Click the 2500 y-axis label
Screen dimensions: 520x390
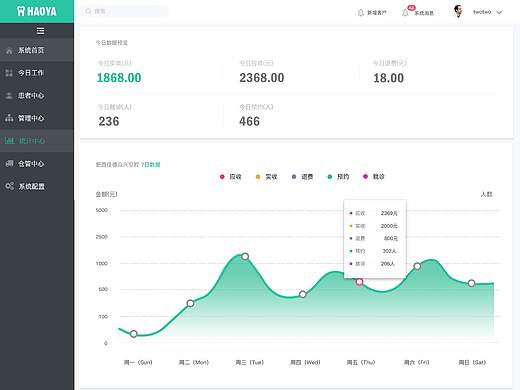pos(102,237)
